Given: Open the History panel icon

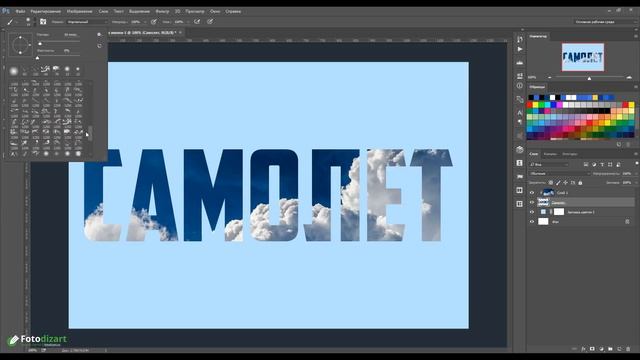Looking at the screenshot, I should (520, 39).
